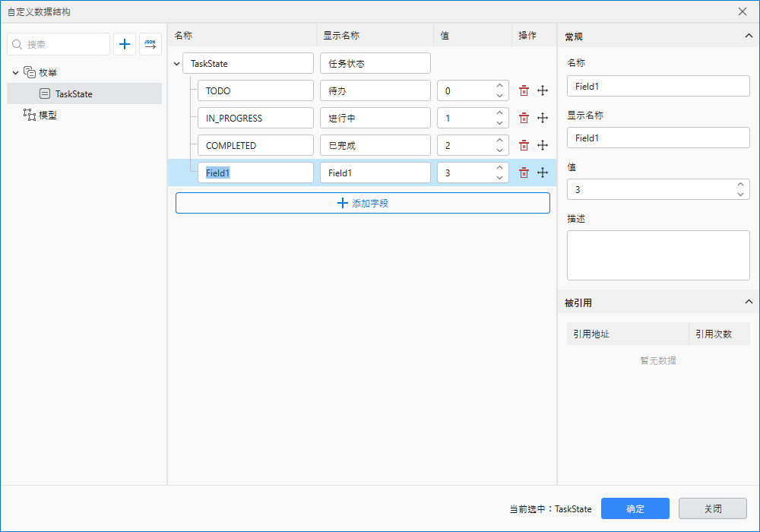760x532 pixels.
Task: Close the 自定义数据结构 dialog
Action: click(x=742, y=11)
